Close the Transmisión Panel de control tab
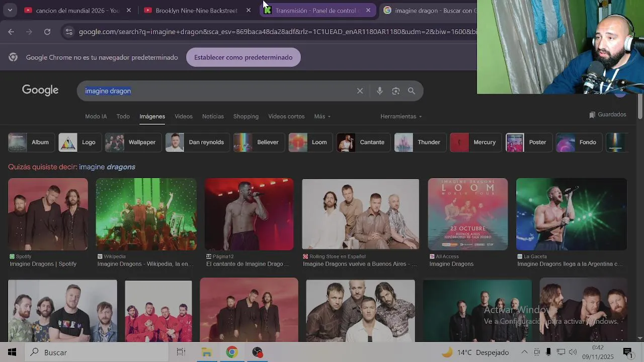The height and width of the screenshot is (362, 644). coord(368,10)
